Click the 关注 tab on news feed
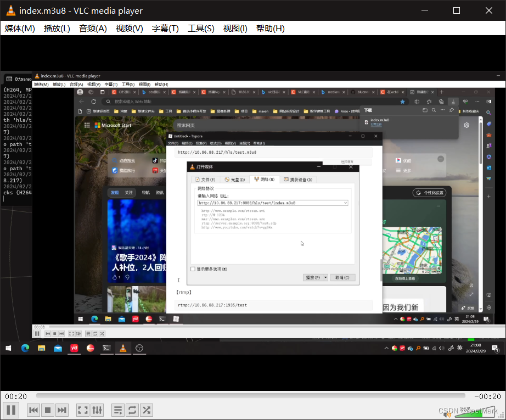Screen dimensions: 506x420 pos(129,192)
